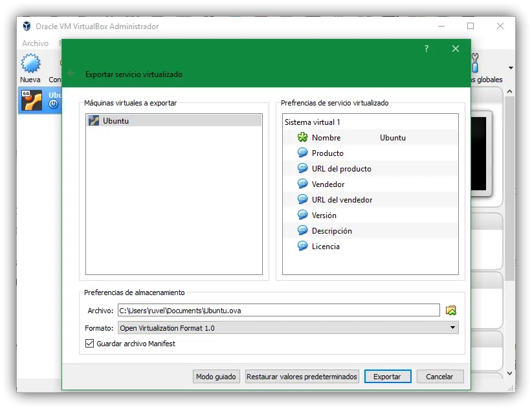Click the Nueva toolbar icon
Viewport: 532px width, 409px height.
point(30,63)
